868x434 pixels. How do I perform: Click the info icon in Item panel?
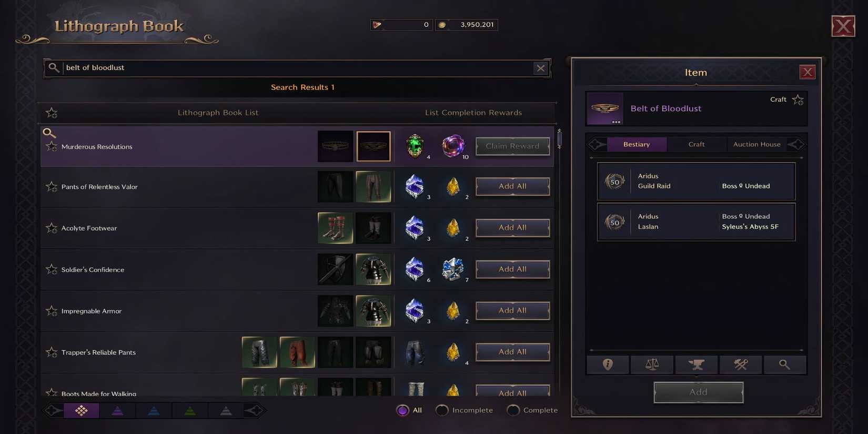point(608,365)
